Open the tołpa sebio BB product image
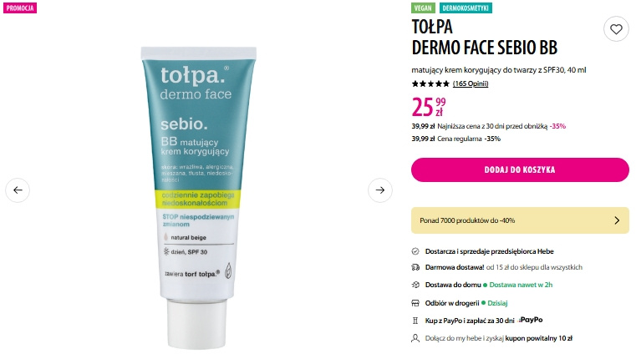Screen dimensions: 636x364 pos(198,197)
